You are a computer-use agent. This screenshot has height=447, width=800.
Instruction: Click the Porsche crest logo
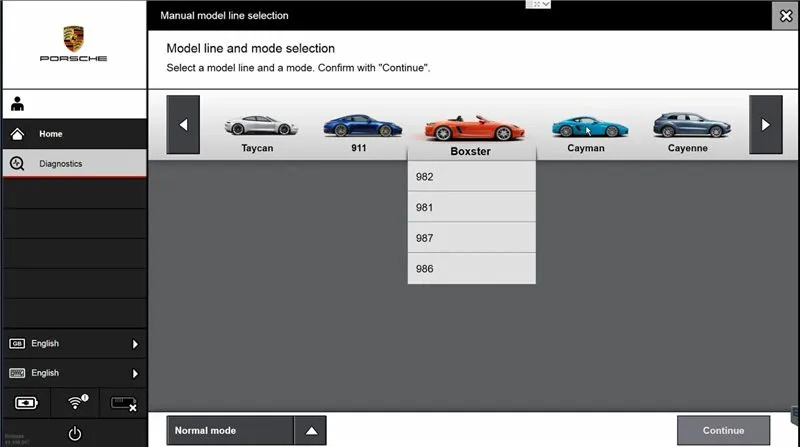(x=73, y=39)
